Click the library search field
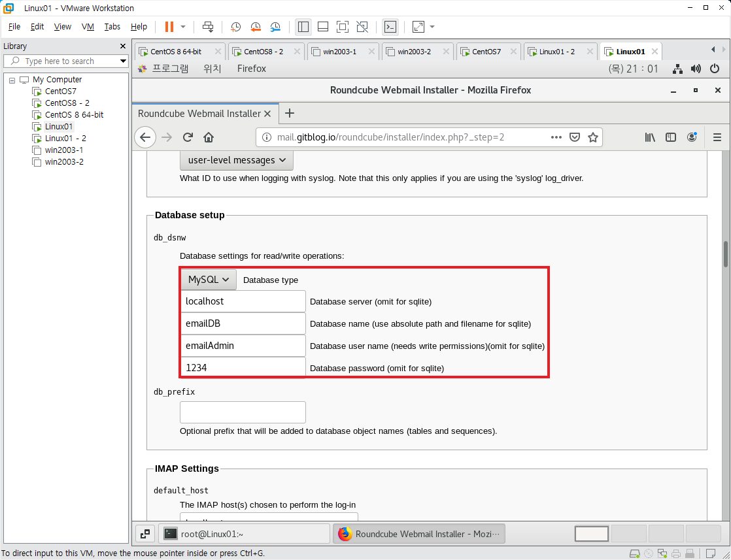731x560 pixels. pyautogui.click(x=61, y=61)
